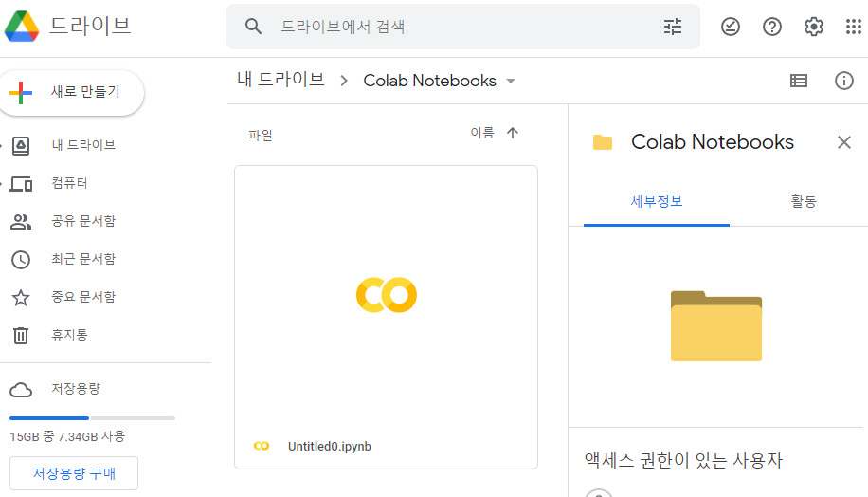Expand the 컴퓨터 tree arrow
The height and width of the screenshot is (497, 868).
[x=2, y=183]
